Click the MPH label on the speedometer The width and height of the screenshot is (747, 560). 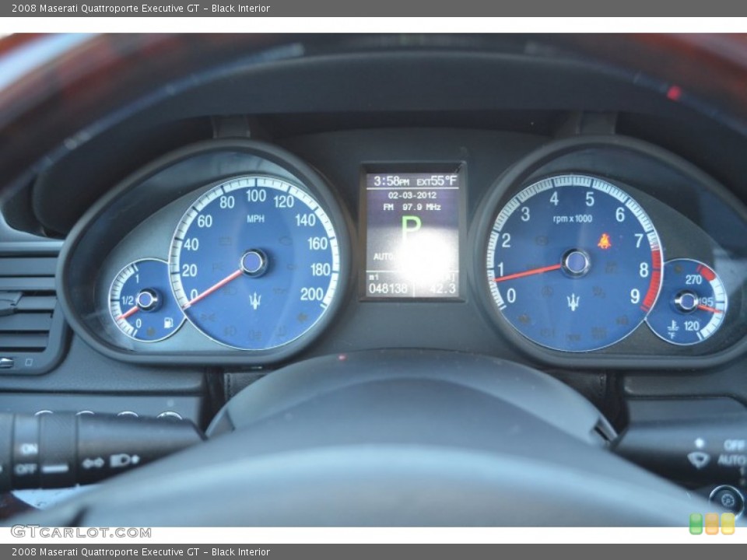pyautogui.click(x=255, y=219)
